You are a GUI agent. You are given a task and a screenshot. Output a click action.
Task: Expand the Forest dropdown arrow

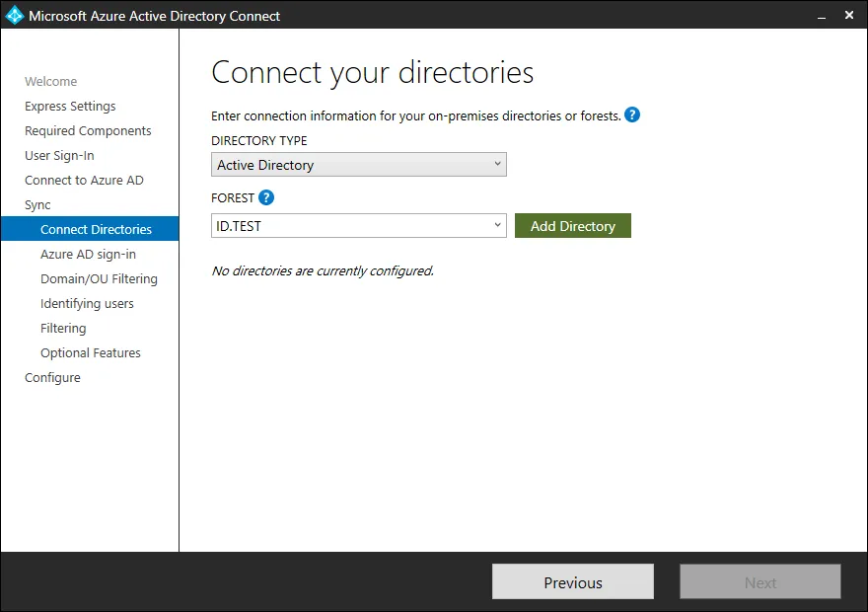[497, 226]
